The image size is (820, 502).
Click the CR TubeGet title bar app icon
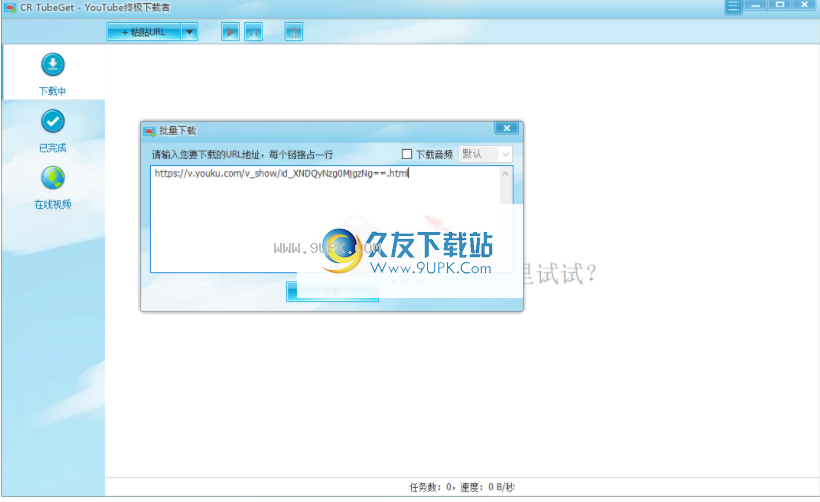[10, 8]
